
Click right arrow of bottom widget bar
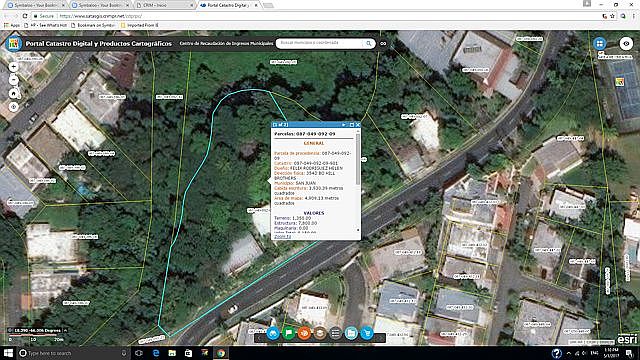pyautogui.click(x=380, y=338)
